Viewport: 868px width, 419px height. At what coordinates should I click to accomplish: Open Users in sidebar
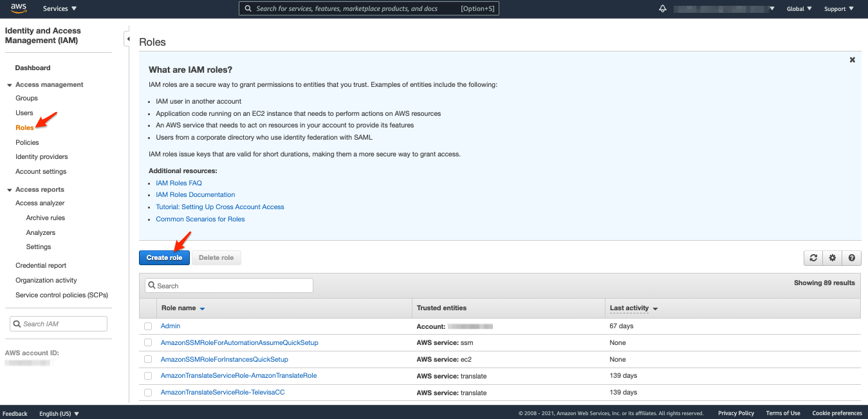tap(24, 113)
